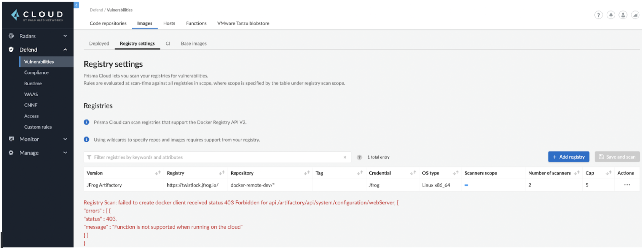This screenshot has height=248, width=644.
Task: Switch to the Hosts tab
Action: click(x=169, y=23)
